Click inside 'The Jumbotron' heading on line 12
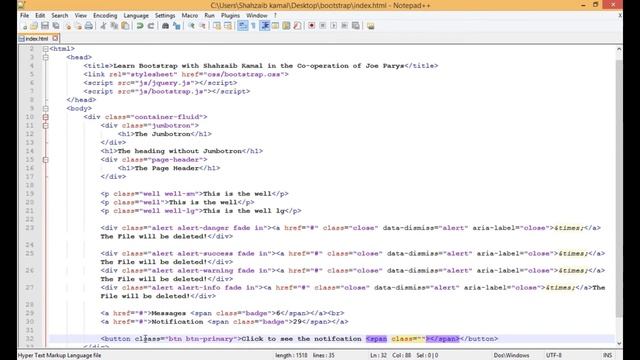640x360 pixels. 162,134
